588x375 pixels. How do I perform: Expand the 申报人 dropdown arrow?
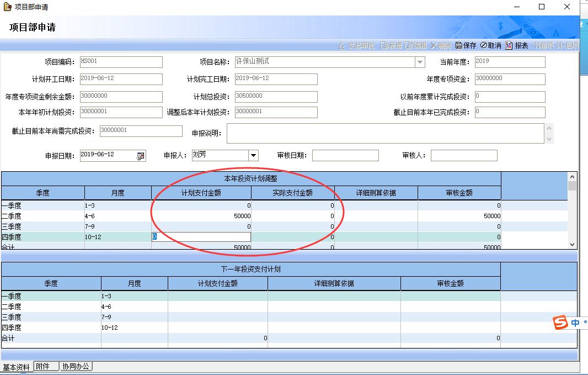point(253,156)
